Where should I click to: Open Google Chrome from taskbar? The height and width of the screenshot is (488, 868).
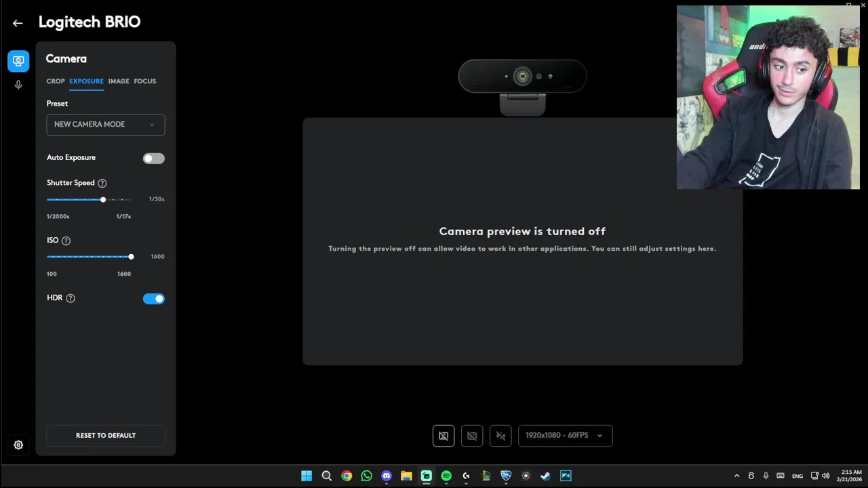pyautogui.click(x=347, y=476)
